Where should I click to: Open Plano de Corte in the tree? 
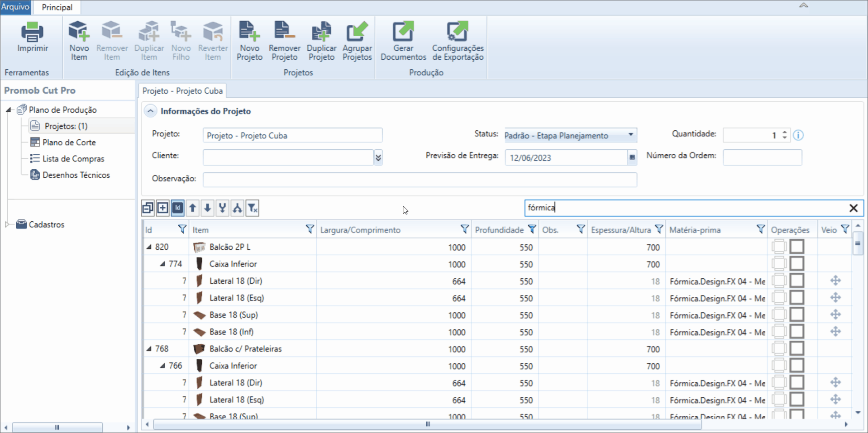point(69,142)
